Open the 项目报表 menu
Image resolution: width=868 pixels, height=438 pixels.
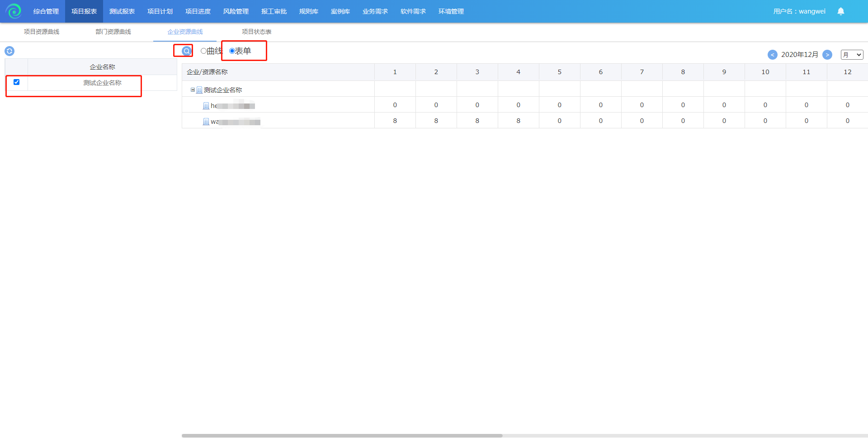pyautogui.click(x=84, y=11)
